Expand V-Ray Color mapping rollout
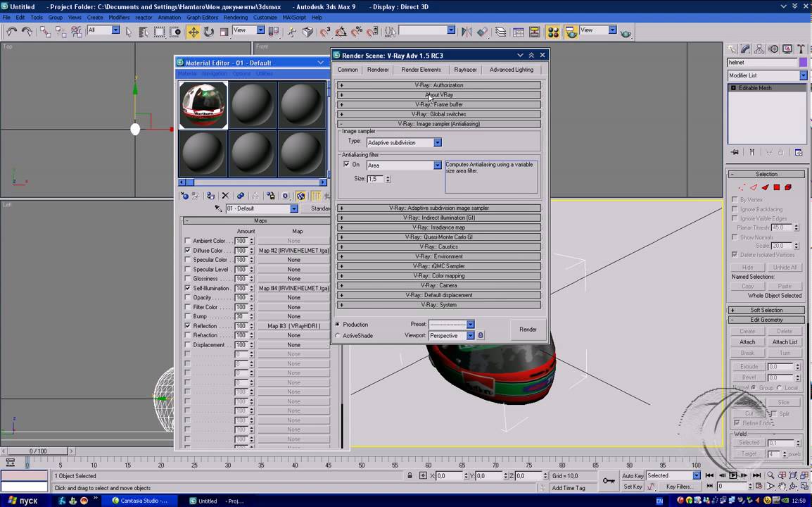 [x=439, y=276]
